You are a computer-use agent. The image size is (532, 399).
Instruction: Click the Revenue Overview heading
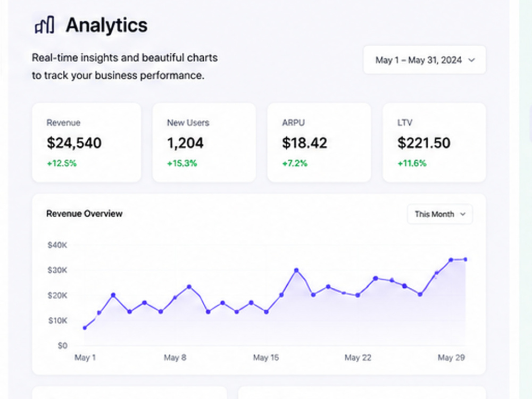coord(84,214)
